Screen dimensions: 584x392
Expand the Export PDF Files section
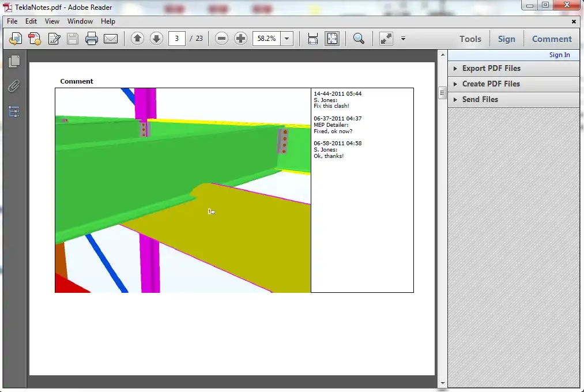point(514,69)
